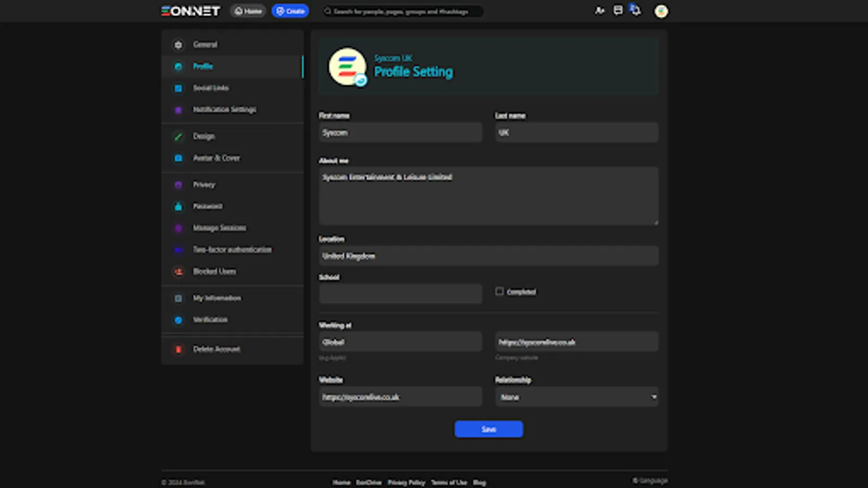Click the chat messages icon in top bar

618,11
